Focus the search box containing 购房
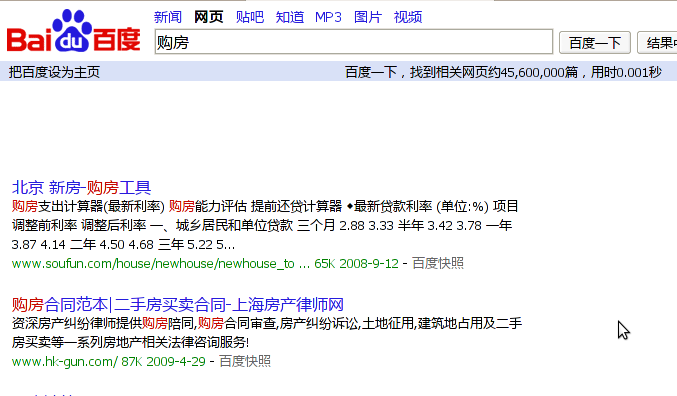This screenshot has height=396, width=677. coord(354,42)
